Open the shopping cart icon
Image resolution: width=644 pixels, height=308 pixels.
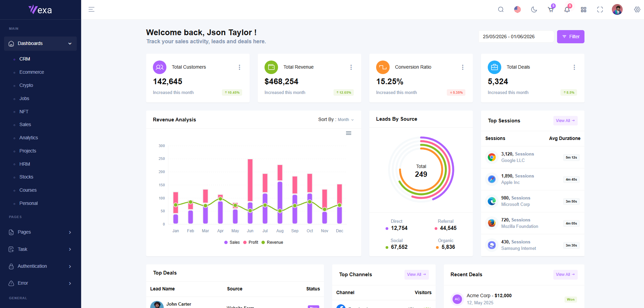(551, 9)
